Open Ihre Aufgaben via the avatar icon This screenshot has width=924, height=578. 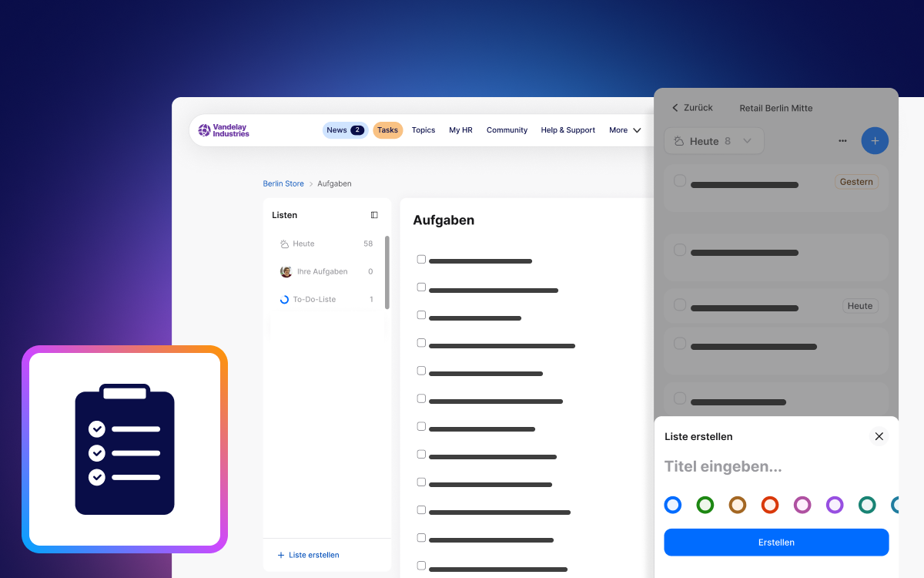[285, 271]
